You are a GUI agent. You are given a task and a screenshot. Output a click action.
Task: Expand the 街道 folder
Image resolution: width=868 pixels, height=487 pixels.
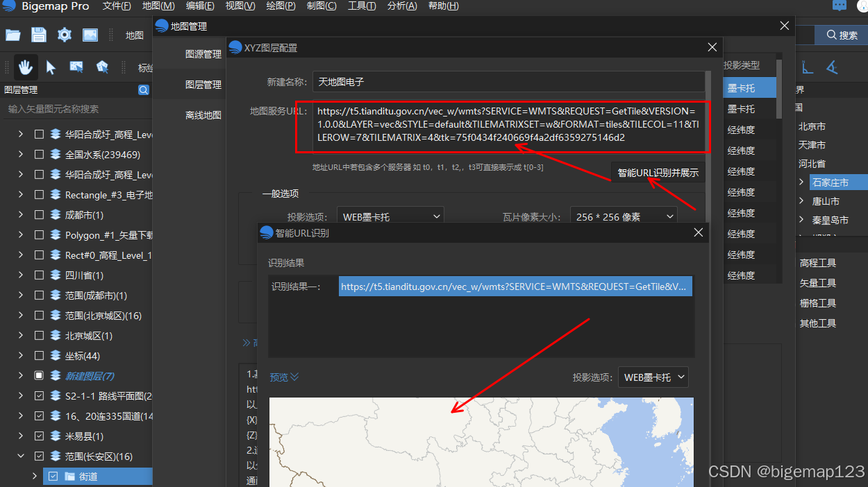[x=35, y=477]
